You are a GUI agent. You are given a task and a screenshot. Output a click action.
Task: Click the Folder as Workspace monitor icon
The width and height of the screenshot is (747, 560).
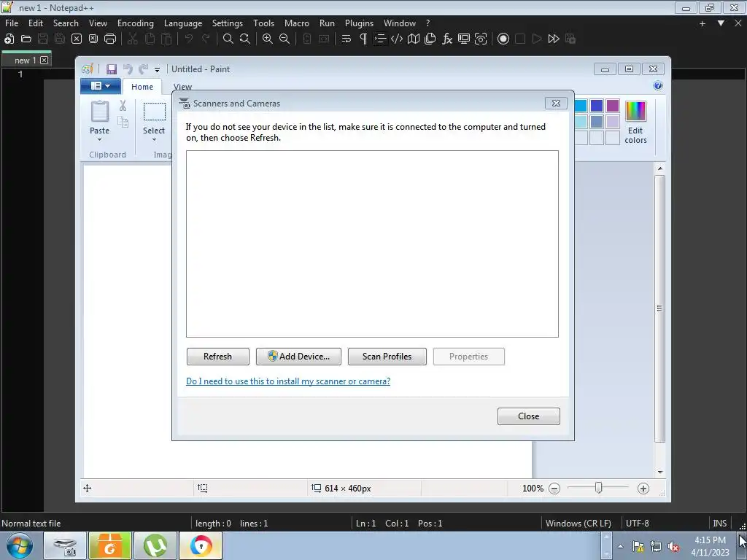click(463, 39)
